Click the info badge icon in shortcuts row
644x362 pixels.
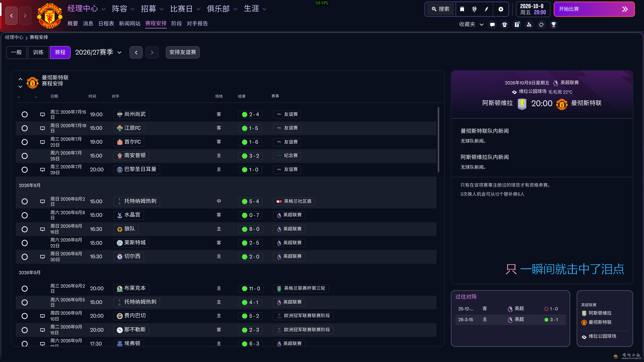coord(517,25)
